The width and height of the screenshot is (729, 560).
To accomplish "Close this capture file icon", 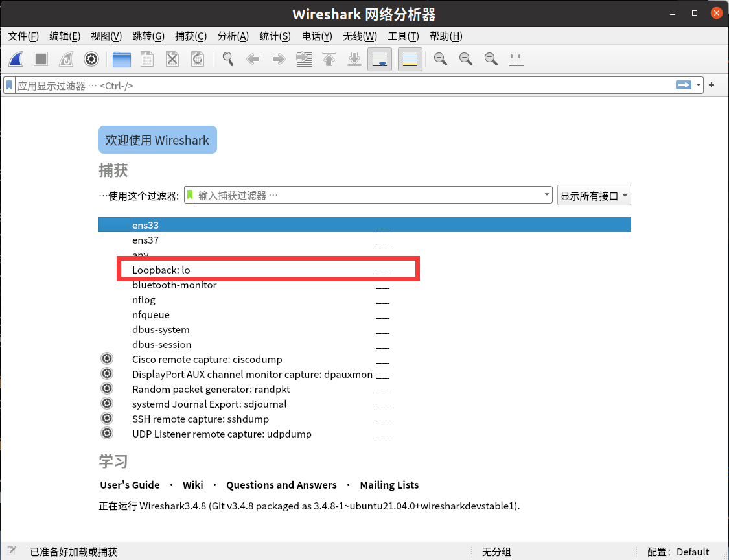I will click(172, 59).
